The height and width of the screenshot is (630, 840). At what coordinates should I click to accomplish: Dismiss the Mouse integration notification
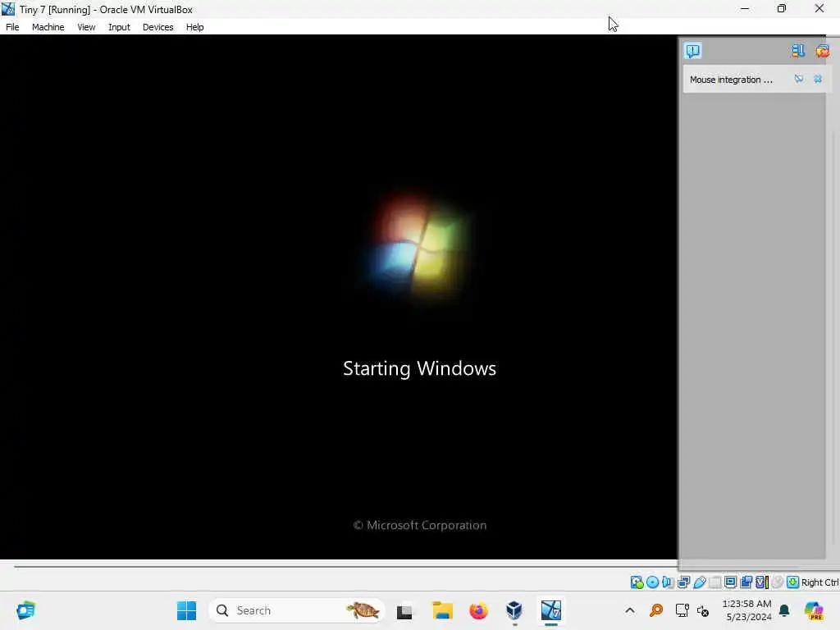pos(818,79)
